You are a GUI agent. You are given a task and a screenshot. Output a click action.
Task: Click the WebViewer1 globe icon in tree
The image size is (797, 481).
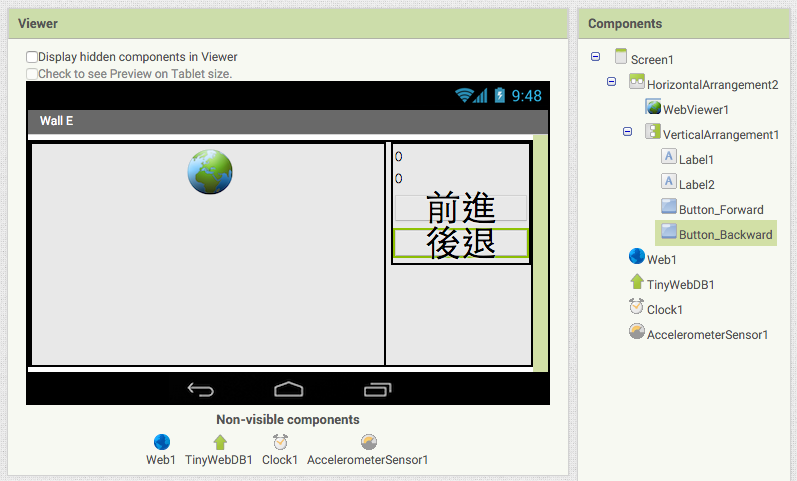653,107
